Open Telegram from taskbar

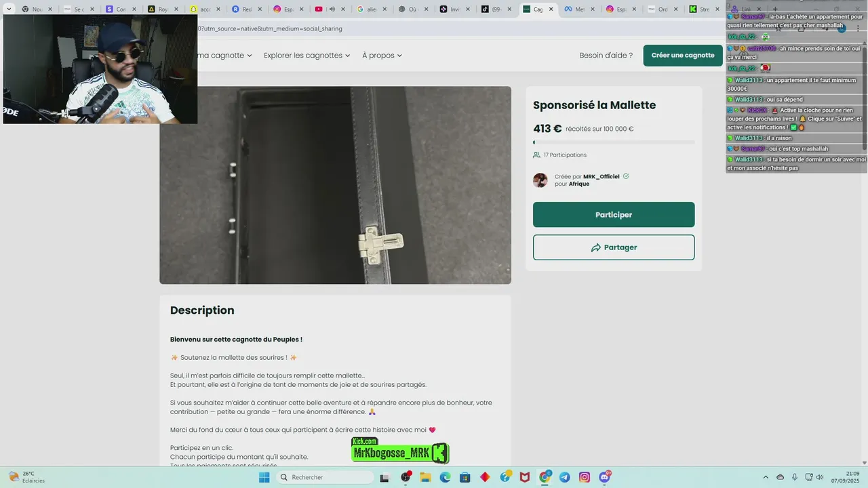coord(564,477)
